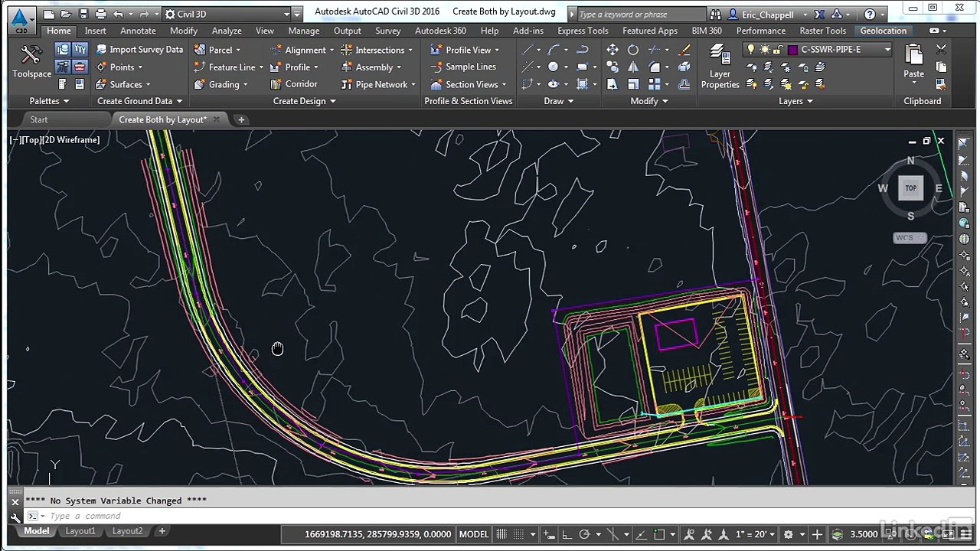This screenshot has width=980, height=551.
Task: Toggle layer on/off lightbulb for C-SSWR-PIPE-E
Action: (751, 50)
